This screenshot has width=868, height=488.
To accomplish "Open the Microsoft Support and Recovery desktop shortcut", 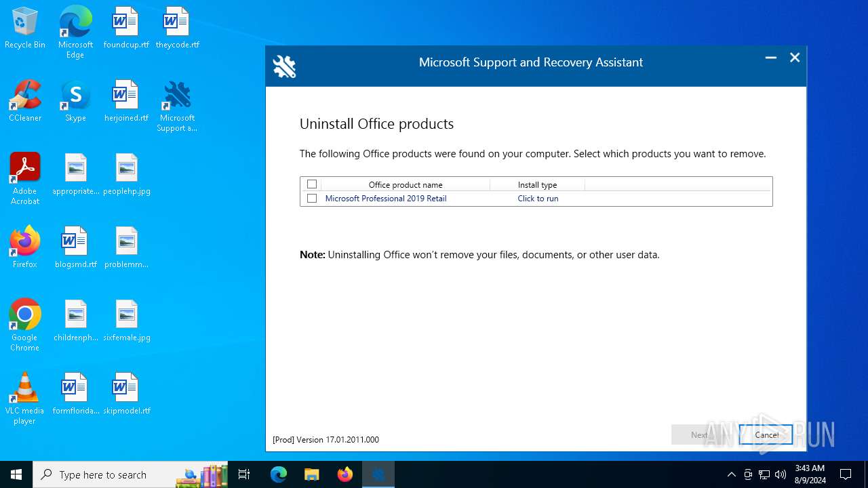I will point(177,106).
